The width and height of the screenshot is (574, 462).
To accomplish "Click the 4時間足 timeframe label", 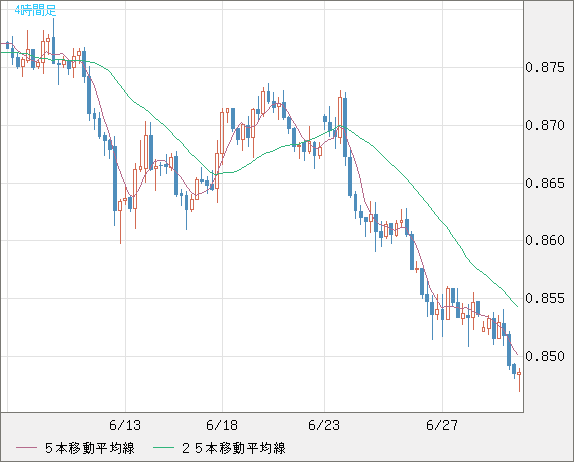I will coord(36,11).
